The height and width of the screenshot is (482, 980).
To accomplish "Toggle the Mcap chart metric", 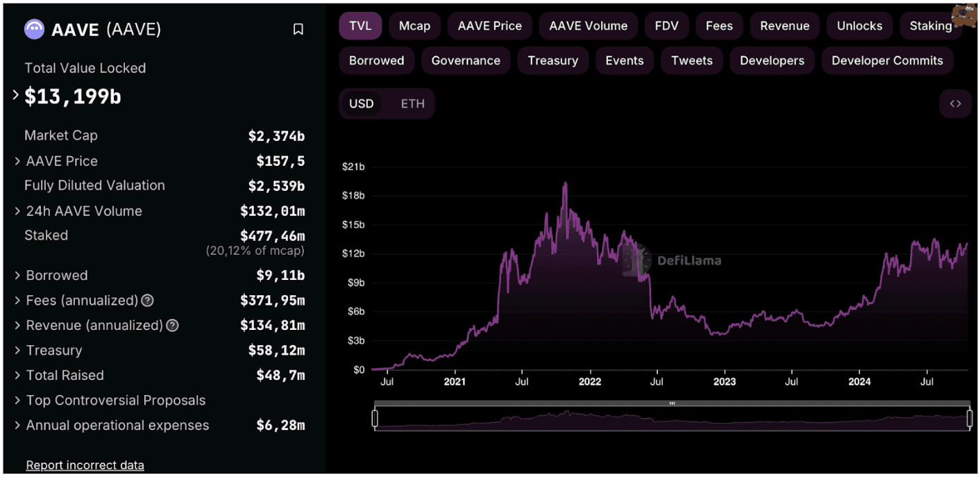I will [x=414, y=26].
